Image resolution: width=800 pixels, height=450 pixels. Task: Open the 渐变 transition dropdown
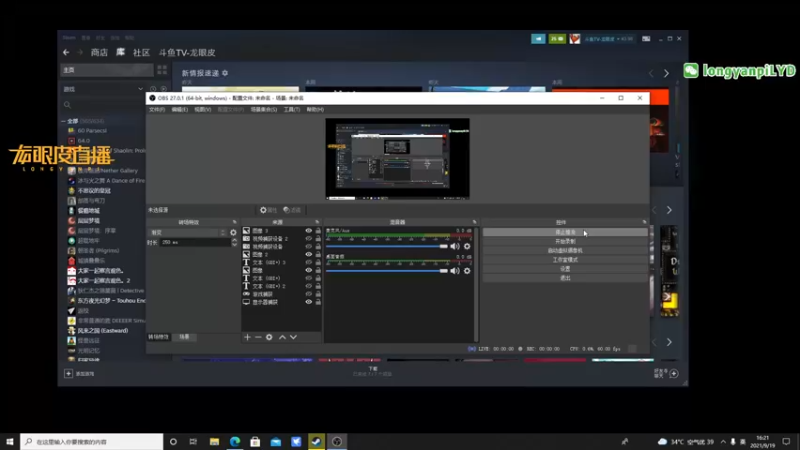[187, 233]
